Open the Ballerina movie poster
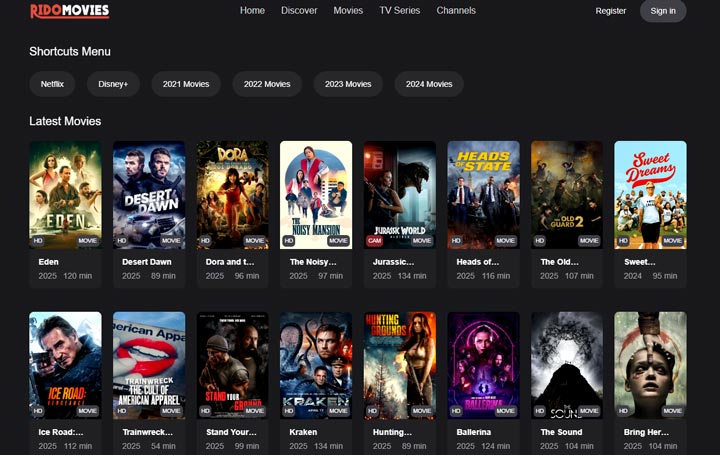The width and height of the screenshot is (720, 455). pyautogui.click(x=484, y=365)
